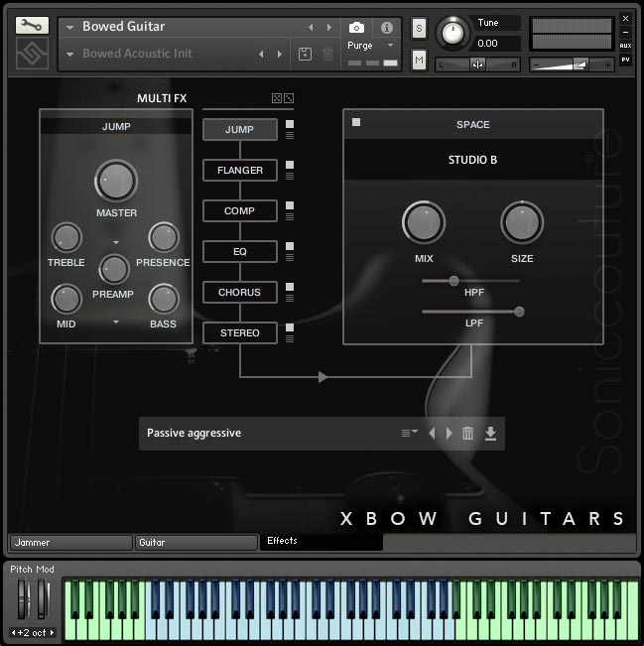The width and height of the screenshot is (644, 646).
Task: Click the HPF slider handle
Action: point(453,281)
